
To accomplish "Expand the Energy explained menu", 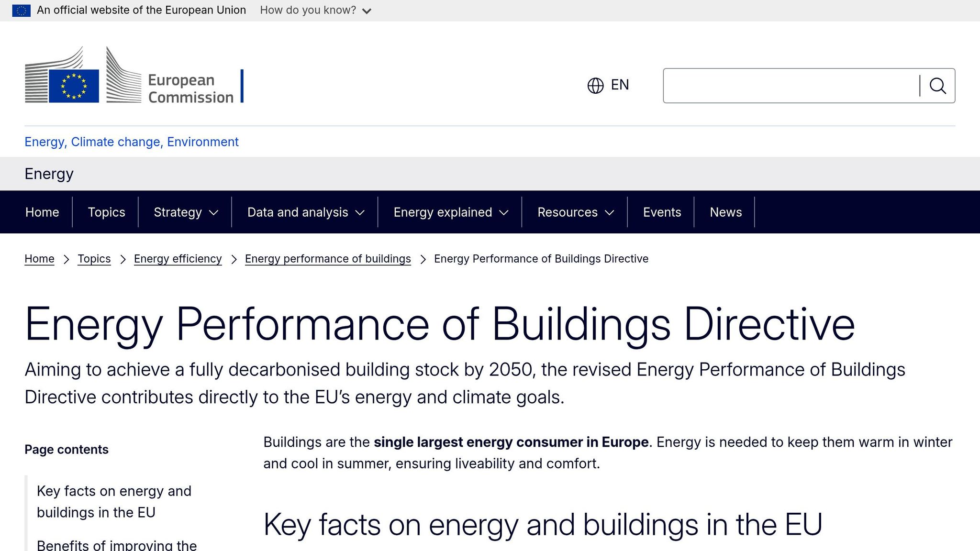I will point(449,212).
